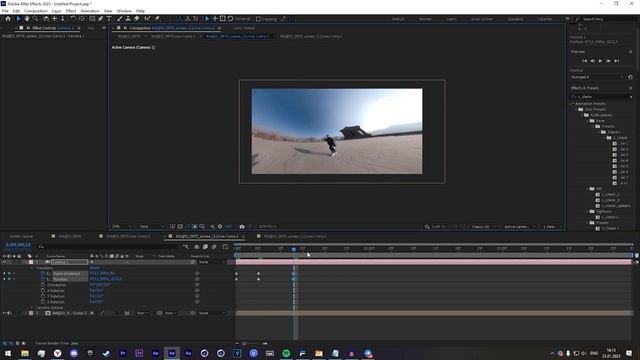Toggle the Z Rotation stopwatch
Viewport: 640px width, 360px height.
click(42, 302)
